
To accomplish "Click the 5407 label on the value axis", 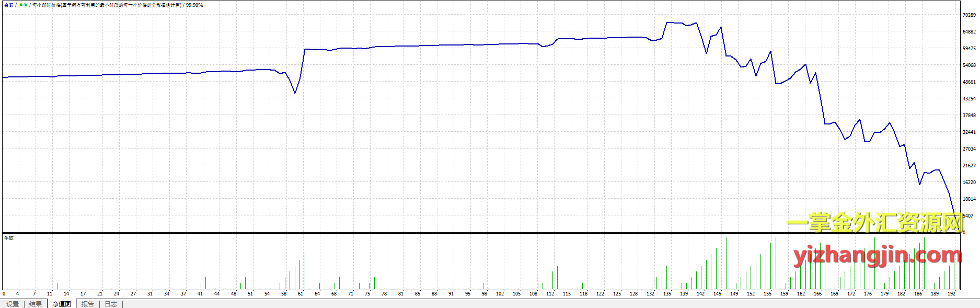I will point(968,215).
